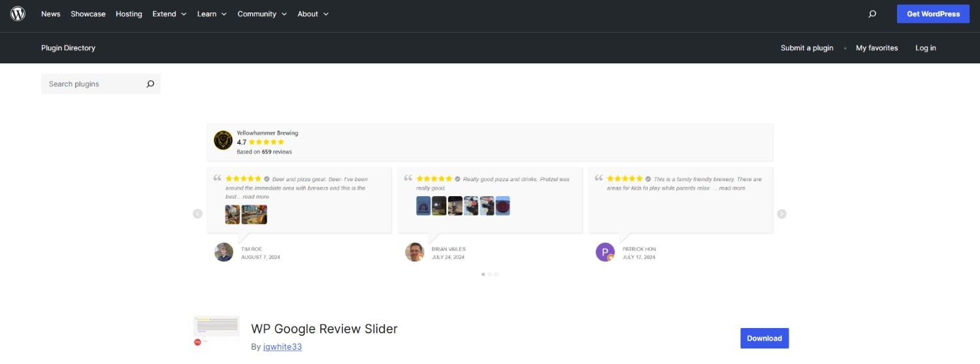
Task: Open author jgwhite33 profile link
Action: coord(282,347)
